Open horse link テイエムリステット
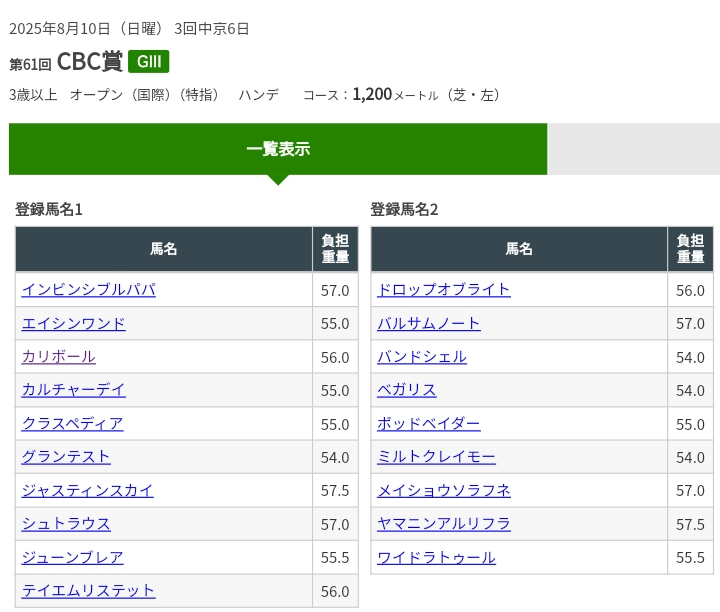720x612 pixels. 89,591
